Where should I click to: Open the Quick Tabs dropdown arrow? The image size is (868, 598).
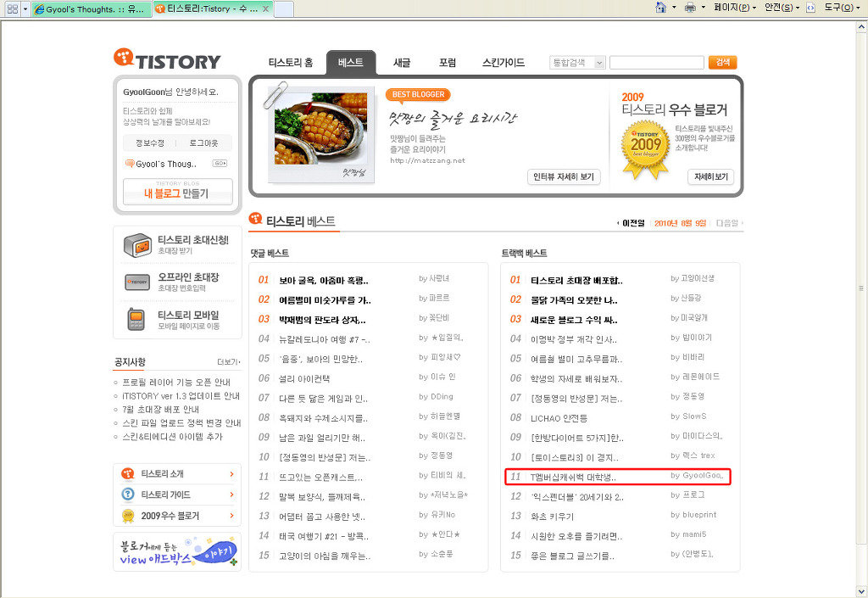(x=25, y=8)
